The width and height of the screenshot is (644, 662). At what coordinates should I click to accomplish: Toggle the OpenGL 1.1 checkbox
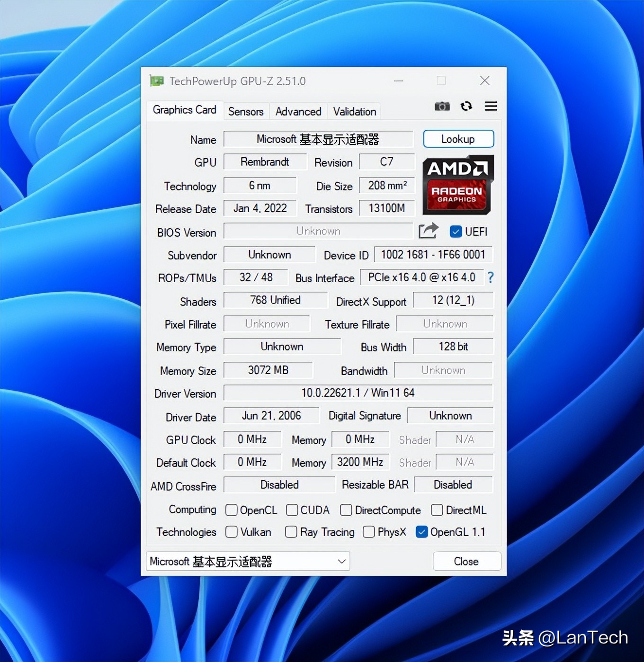pos(421,532)
